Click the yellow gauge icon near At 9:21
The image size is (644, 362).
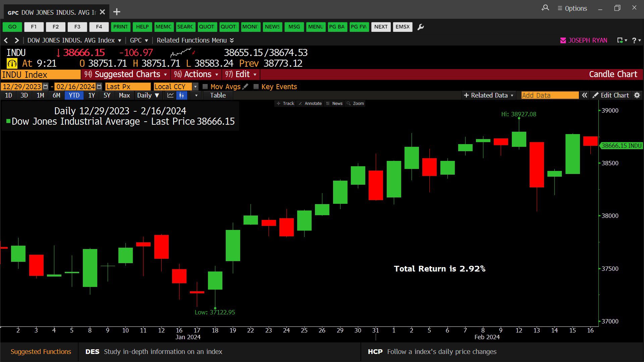coord(12,63)
